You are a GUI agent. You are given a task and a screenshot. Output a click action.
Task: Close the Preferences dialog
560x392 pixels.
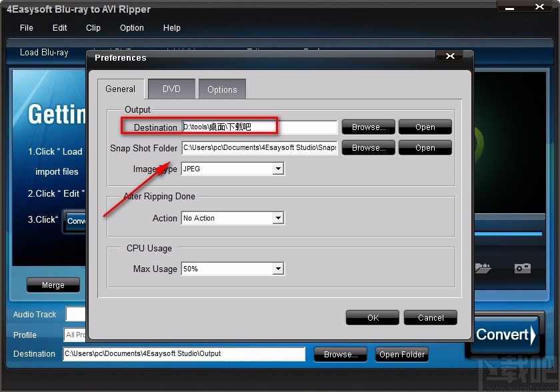point(450,56)
